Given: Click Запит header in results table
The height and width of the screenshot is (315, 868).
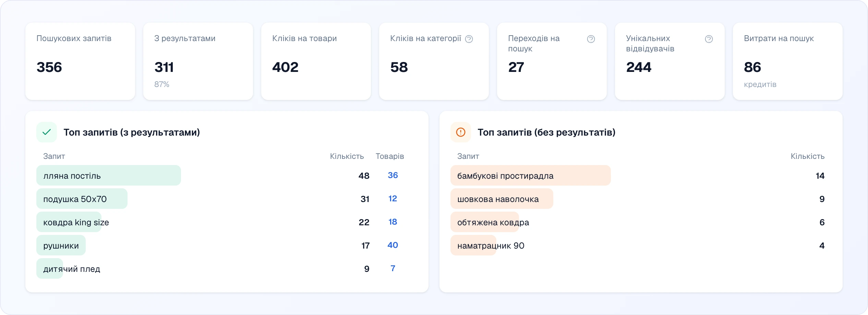Looking at the screenshot, I should point(54,156).
